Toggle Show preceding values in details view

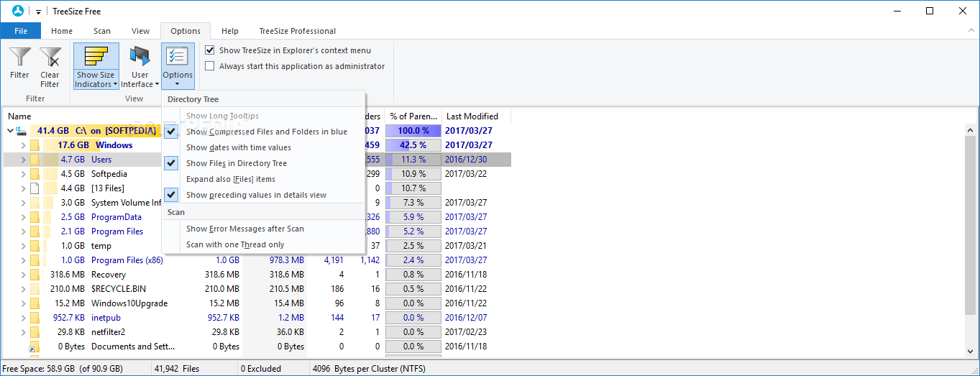[x=264, y=195]
